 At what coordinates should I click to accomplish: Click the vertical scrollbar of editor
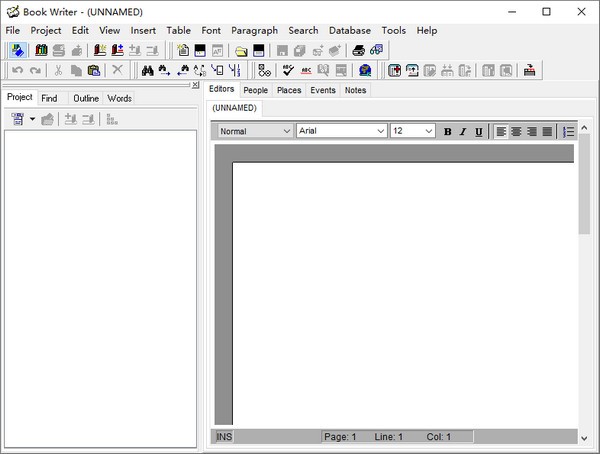(x=584, y=300)
